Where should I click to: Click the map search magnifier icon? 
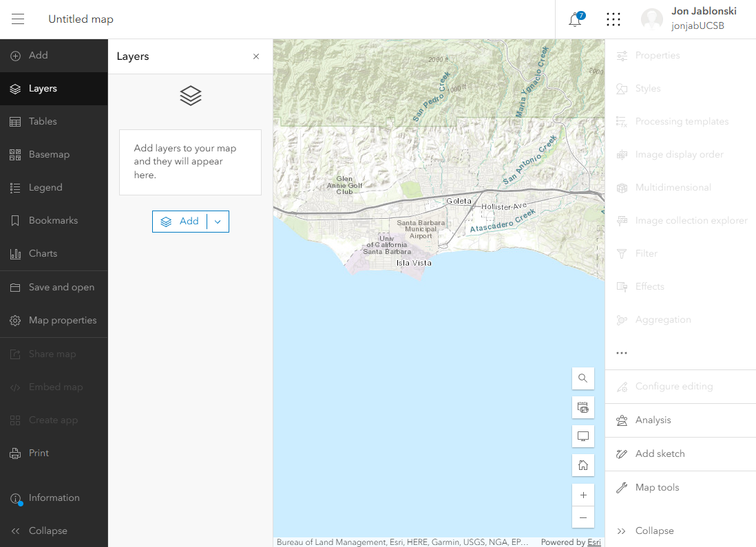tap(583, 378)
